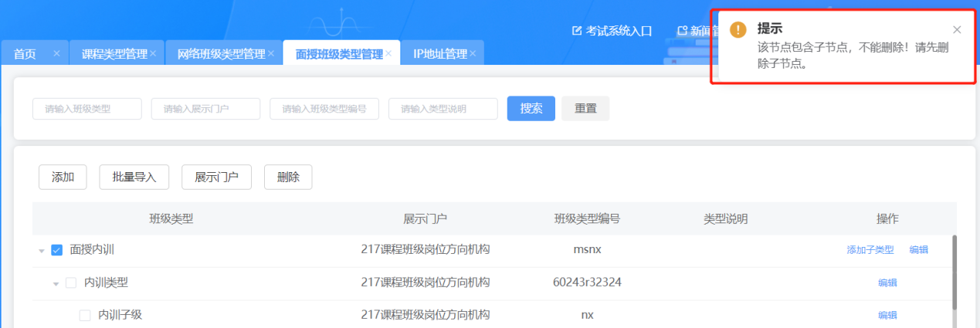Check the 内训子级 row checkbox
The height and width of the screenshot is (328, 980).
coord(85,316)
